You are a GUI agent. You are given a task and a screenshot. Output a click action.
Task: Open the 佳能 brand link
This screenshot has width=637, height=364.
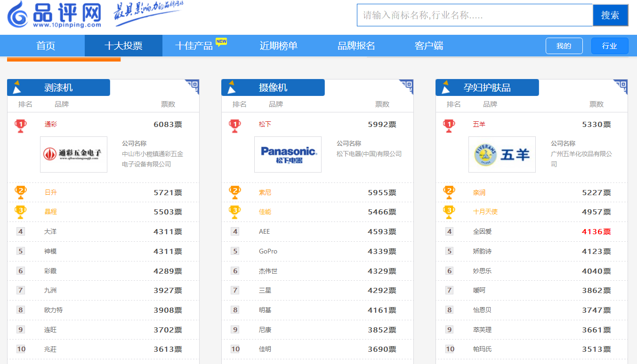265,212
